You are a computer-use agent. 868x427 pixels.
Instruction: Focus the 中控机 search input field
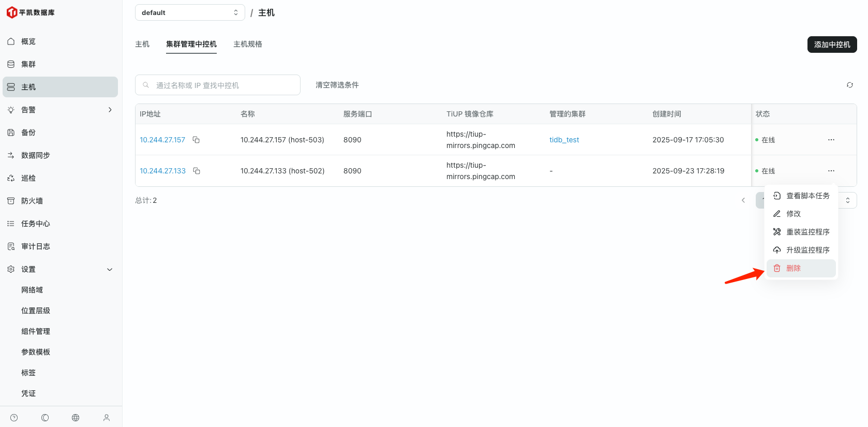pos(222,85)
